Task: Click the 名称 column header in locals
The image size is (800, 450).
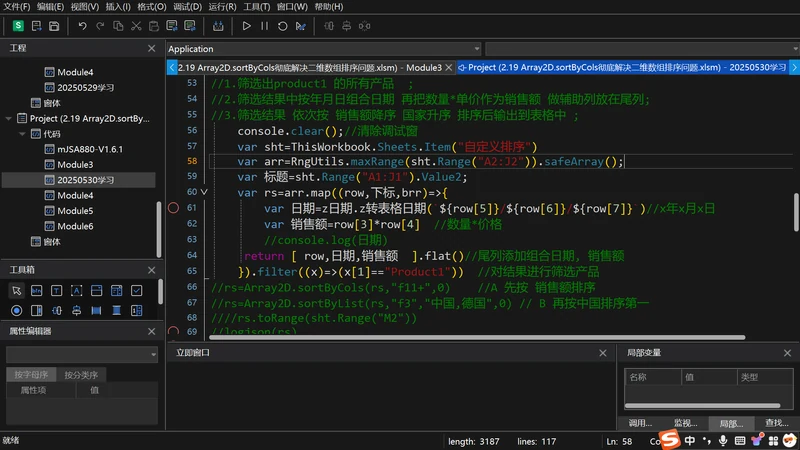Action: [x=653, y=377]
